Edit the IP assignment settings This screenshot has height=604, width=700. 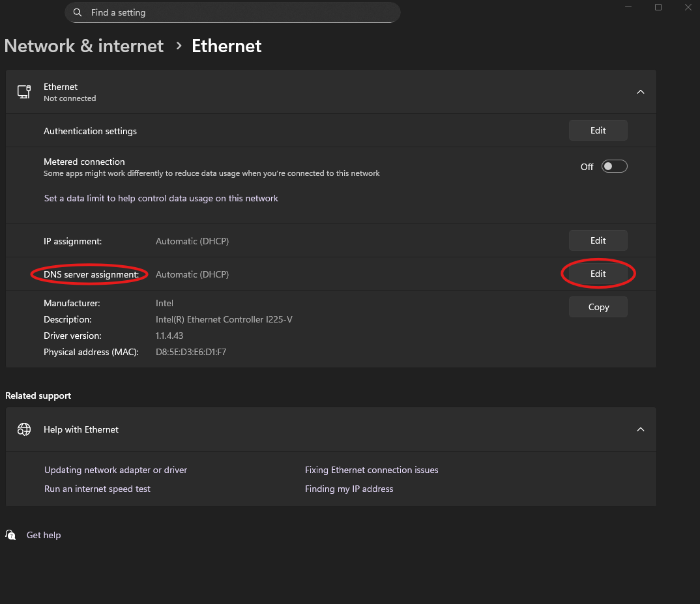coord(598,240)
